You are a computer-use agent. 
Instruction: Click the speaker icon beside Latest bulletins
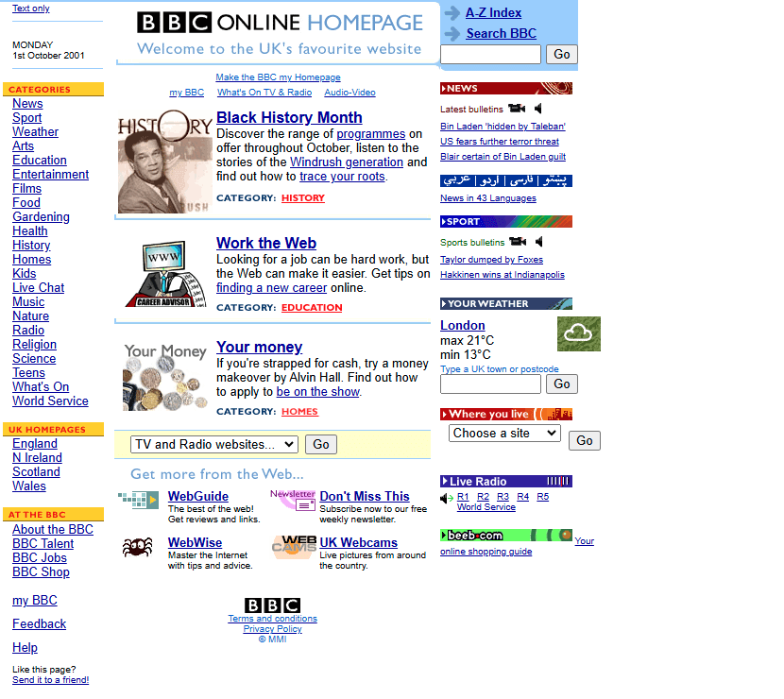click(x=538, y=108)
